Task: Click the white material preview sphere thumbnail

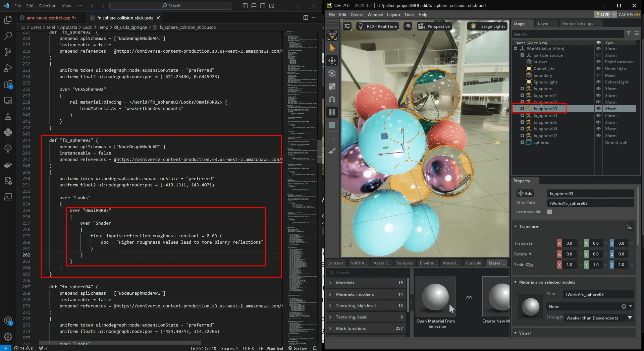Action: (530, 307)
